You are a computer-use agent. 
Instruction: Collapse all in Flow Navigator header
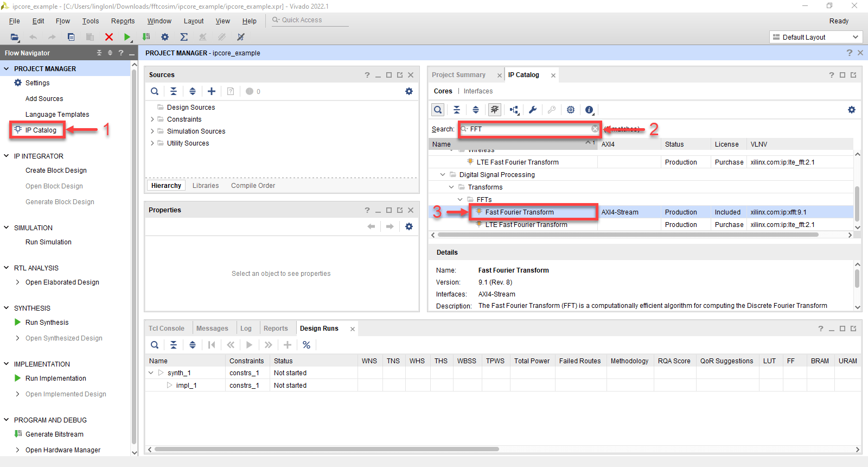tap(99, 53)
